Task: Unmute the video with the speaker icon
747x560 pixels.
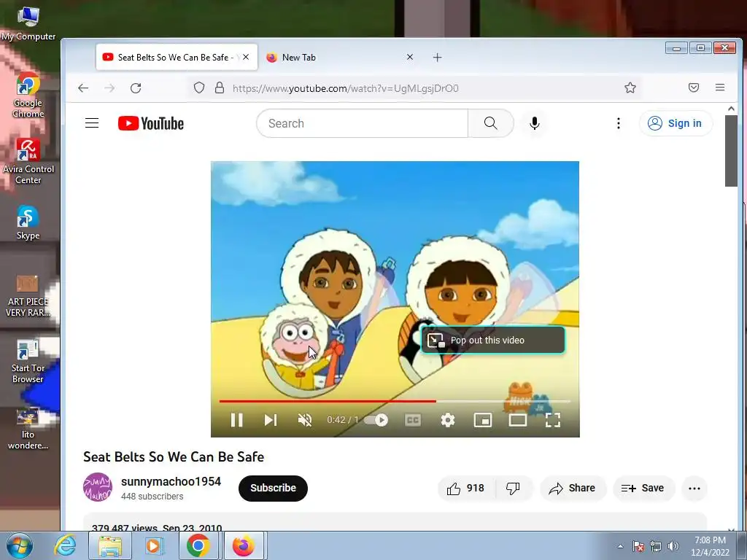Action: click(305, 420)
